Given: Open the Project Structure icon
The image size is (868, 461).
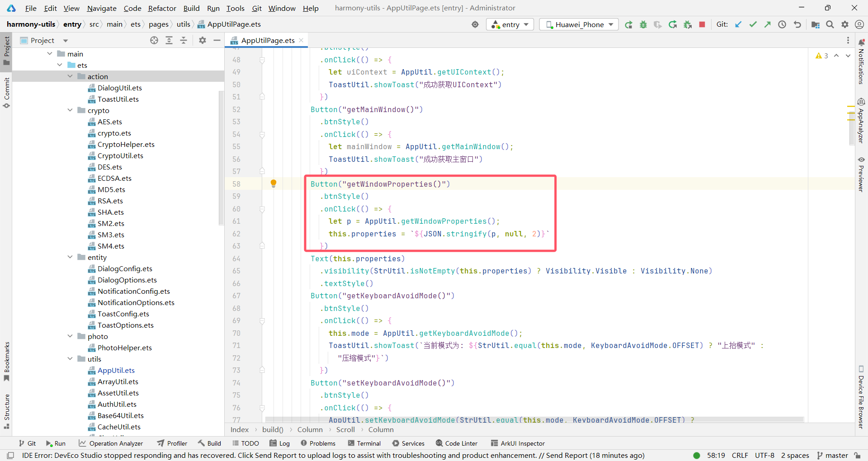Looking at the screenshot, I should click(816, 24).
